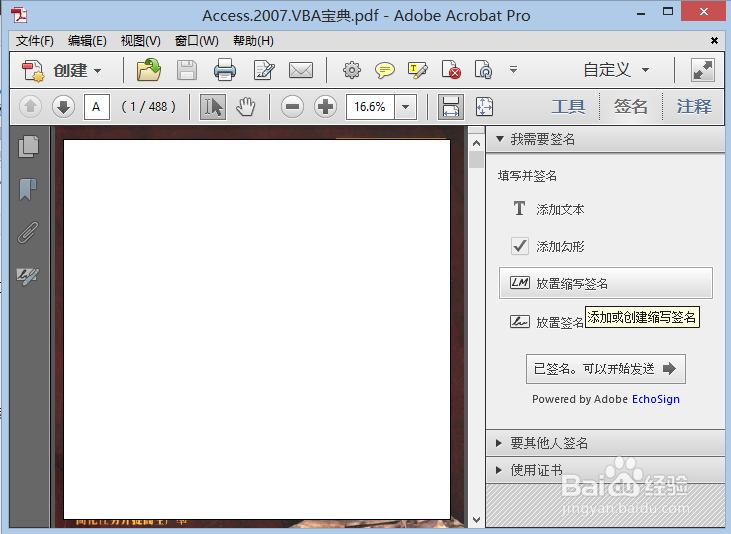Open the 创建 (Create) dropdown
Viewport: 731px width, 534px height.
coord(62,70)
